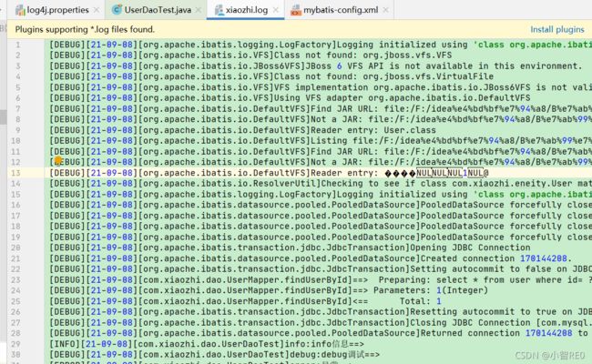This screenshot has width=592, height=364.
Task: Click the 'Class not found: org.jboss.vfs.VFS' text
Action: tap(362, 56)
